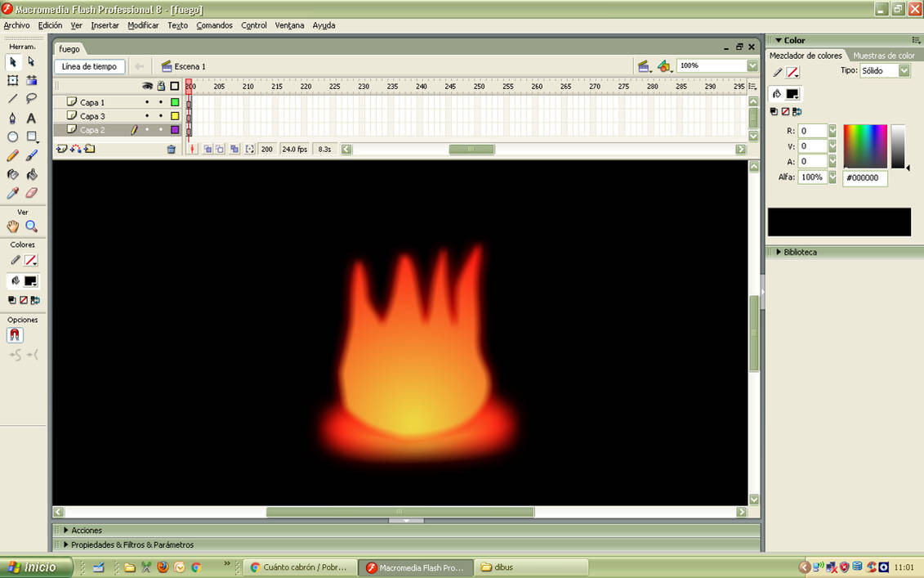Select the Paint Bucket tool
Screen dimensions: 924x578
31,174
